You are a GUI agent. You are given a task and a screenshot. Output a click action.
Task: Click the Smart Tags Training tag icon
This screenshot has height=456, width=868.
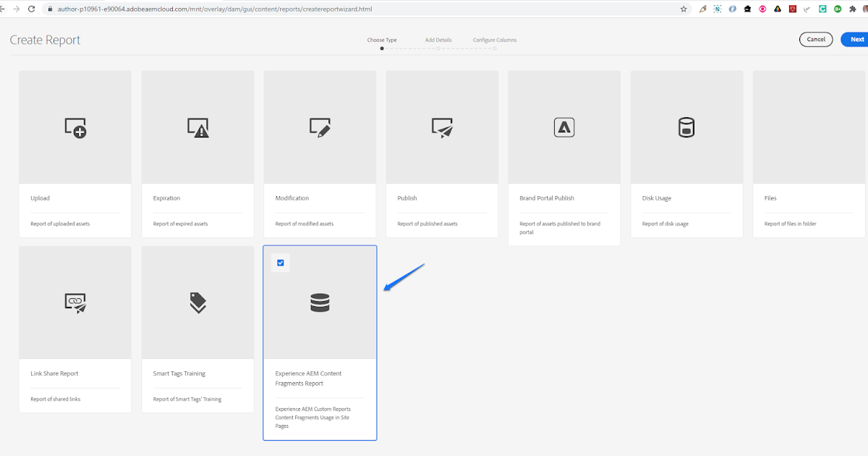point(197,303)
